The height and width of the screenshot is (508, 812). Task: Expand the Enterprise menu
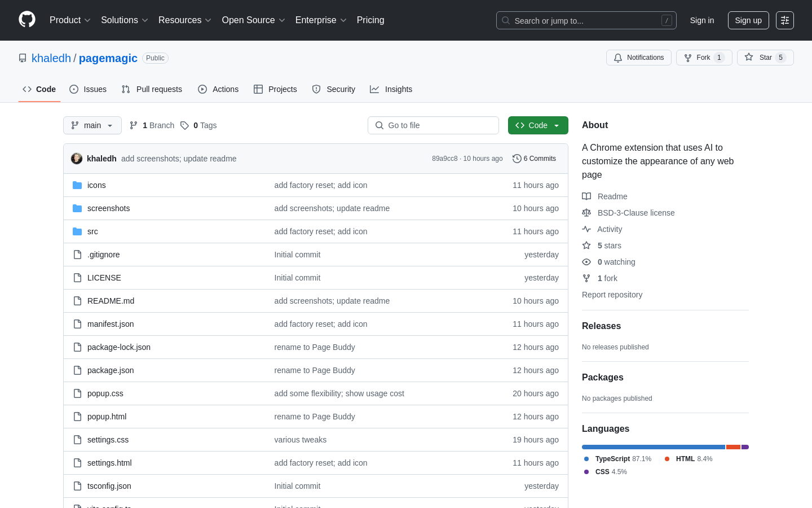[321, 20]
